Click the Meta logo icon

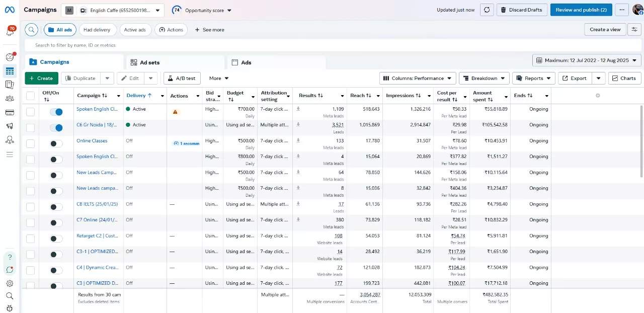tap(10, 10)
